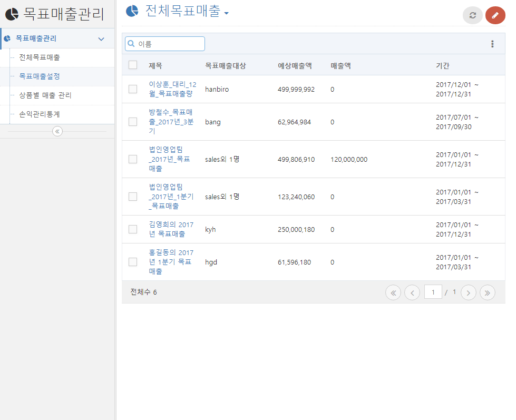Click the refresh list icon button

coord(473,15)
